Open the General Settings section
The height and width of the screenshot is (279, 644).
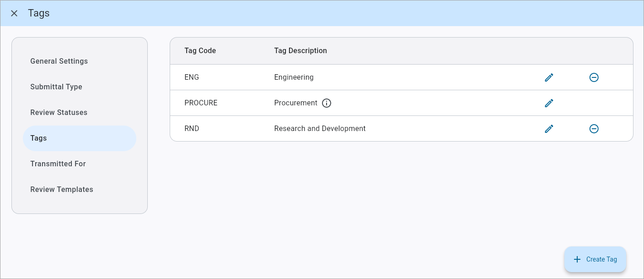pos(59,61)
